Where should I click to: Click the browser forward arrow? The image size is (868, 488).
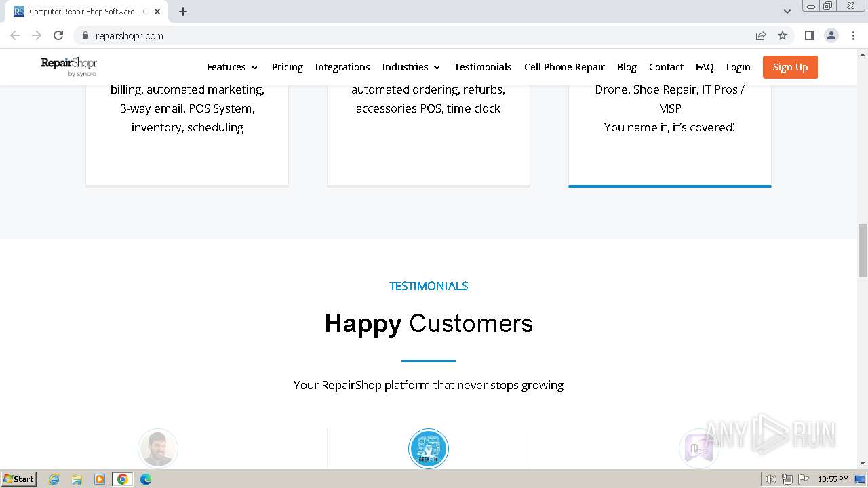tap(37, 35)
